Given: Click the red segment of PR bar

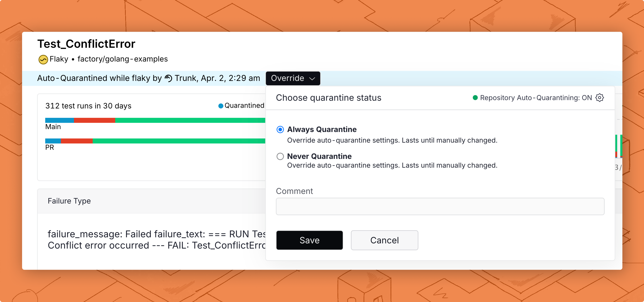Looking at the screenshot, I should (76, 141).
